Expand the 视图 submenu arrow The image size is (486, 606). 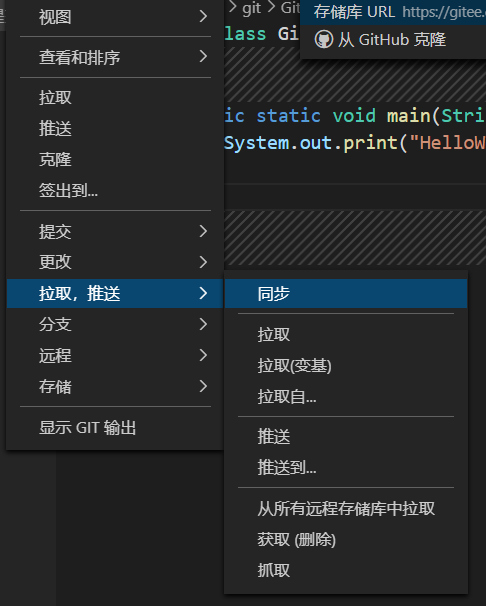pyautogui.click(x=203, y=16)
